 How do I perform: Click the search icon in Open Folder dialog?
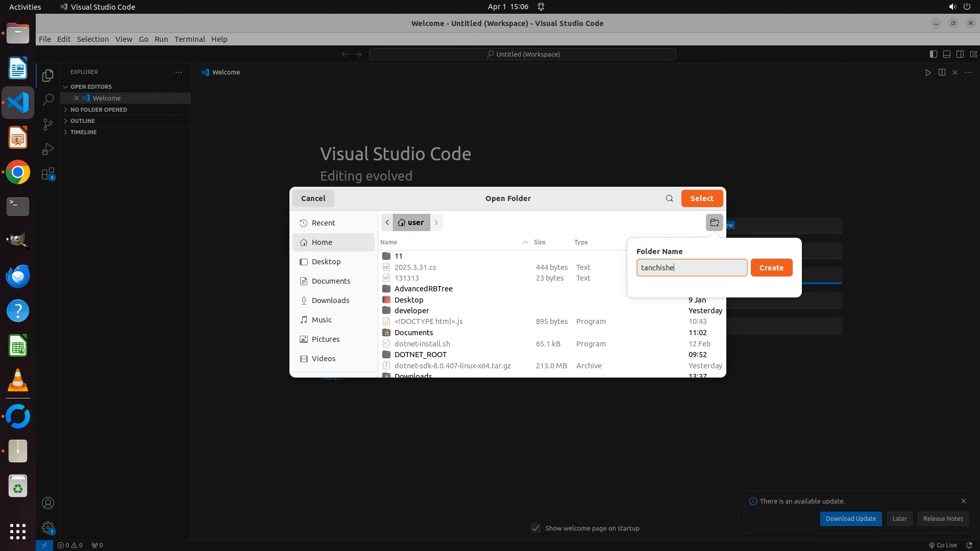tap(669, 198)
